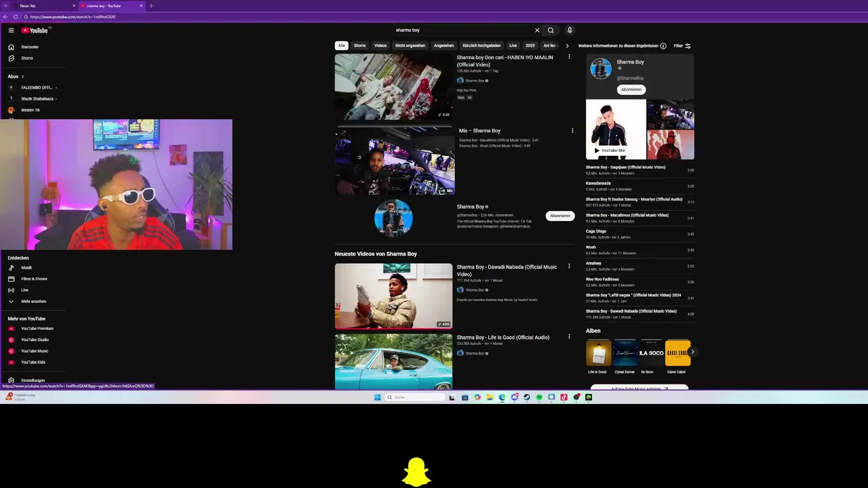868x488 pixels.
Task: Open options menu for HABEN IYO MAALIN video
Action: click(x=569, y=57)
